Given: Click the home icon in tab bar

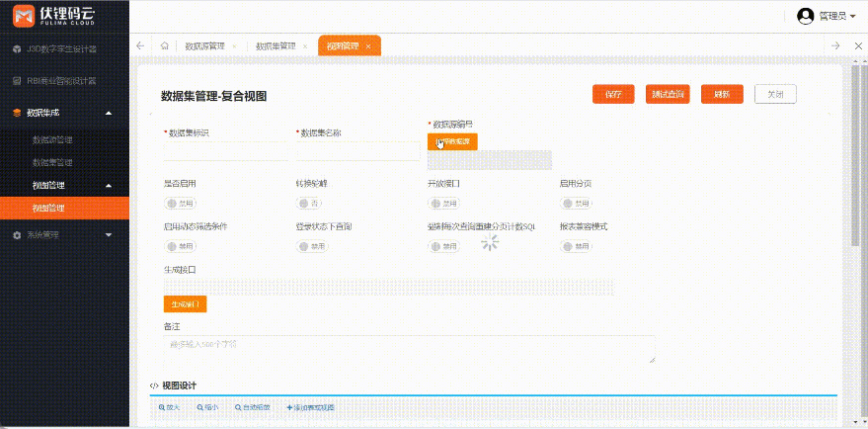Looking at the screenshot, I should [164, 45].
